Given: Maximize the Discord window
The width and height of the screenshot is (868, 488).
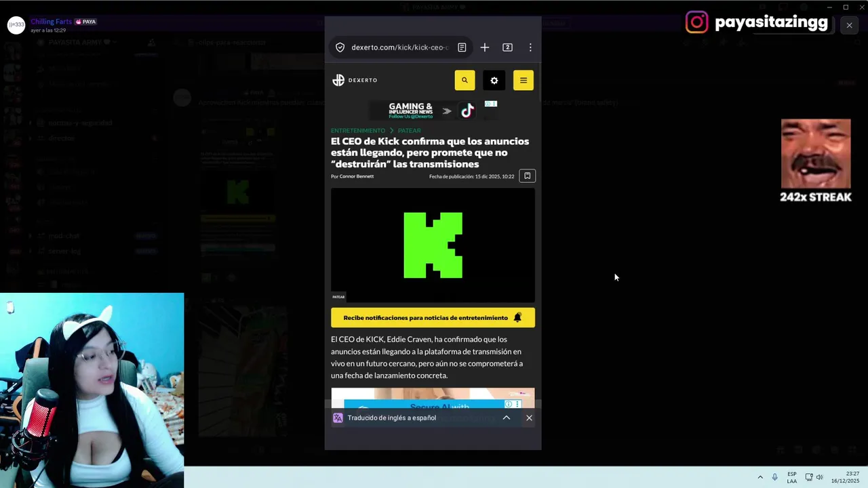Looking at the screenshot, I should (x=846, y=7).
